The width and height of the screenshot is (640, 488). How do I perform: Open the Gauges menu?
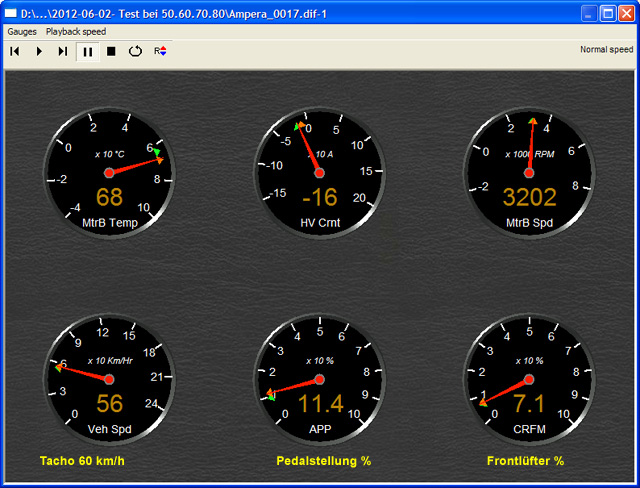point(22,32)
